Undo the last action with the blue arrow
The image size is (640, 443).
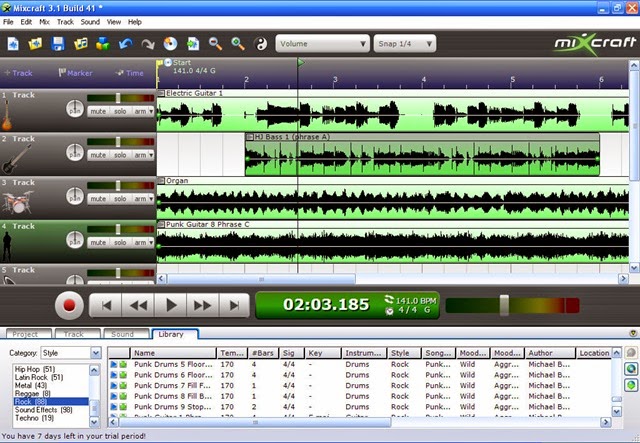tap(126, 44)
